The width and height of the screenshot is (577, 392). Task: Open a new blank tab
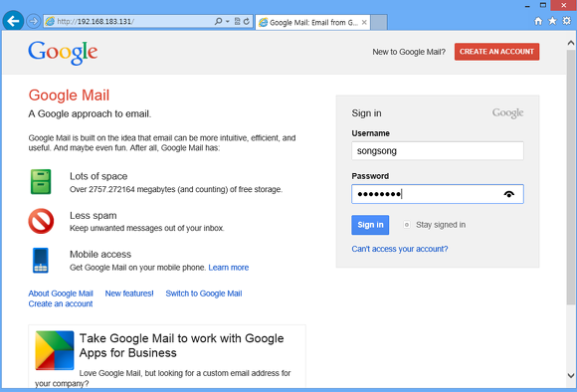(x=379, y=23)
